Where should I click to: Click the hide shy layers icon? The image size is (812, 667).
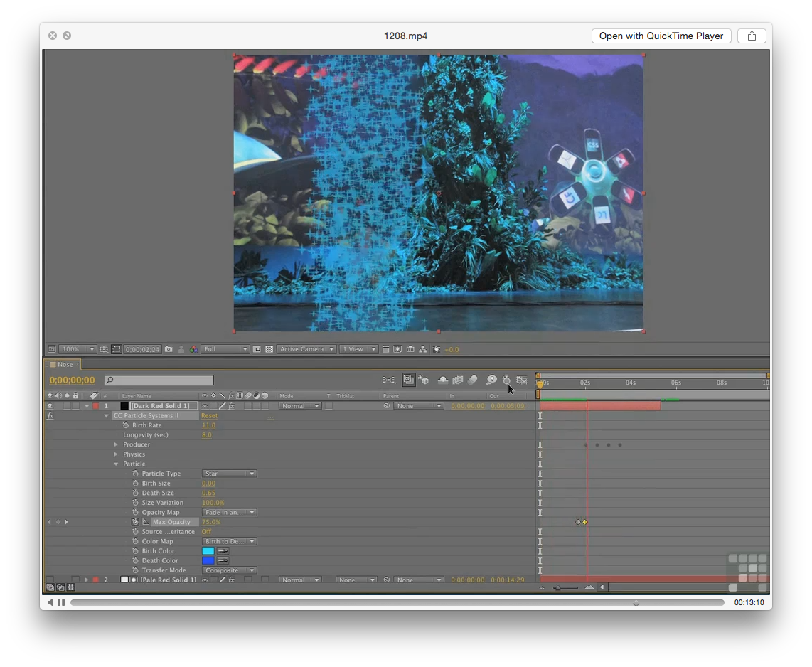pos(443,380)
